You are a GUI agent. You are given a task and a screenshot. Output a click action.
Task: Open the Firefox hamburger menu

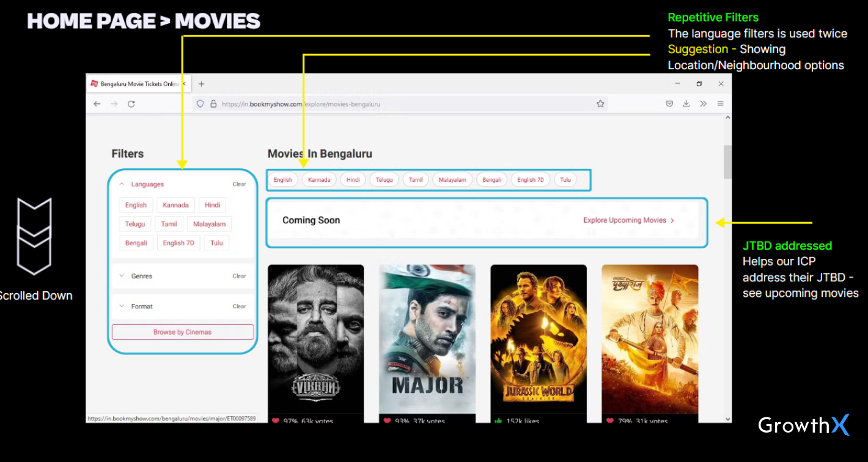tap(721, 104)
